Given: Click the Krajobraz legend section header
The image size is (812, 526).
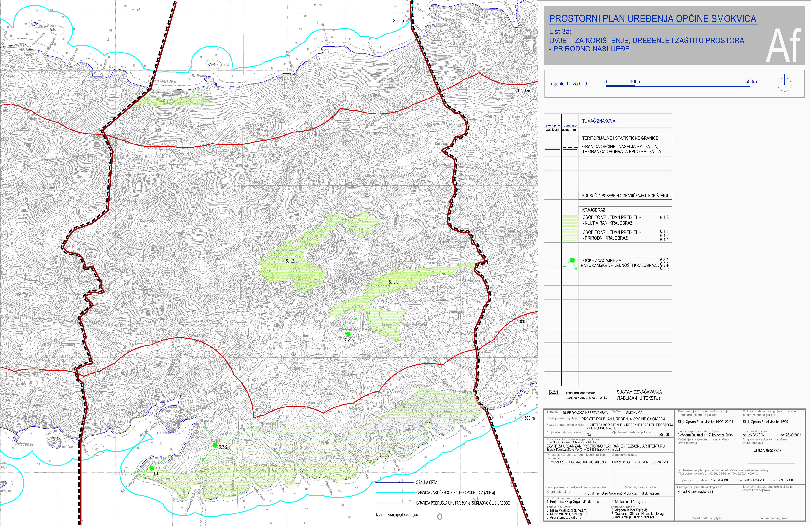Looking at the screenshot, I should (594, 210).
